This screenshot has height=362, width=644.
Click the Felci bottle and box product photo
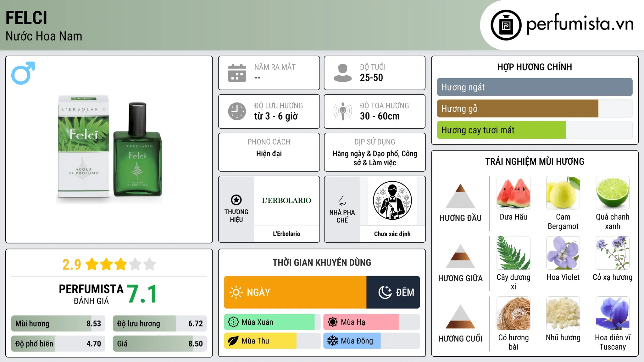click(109, 149)
